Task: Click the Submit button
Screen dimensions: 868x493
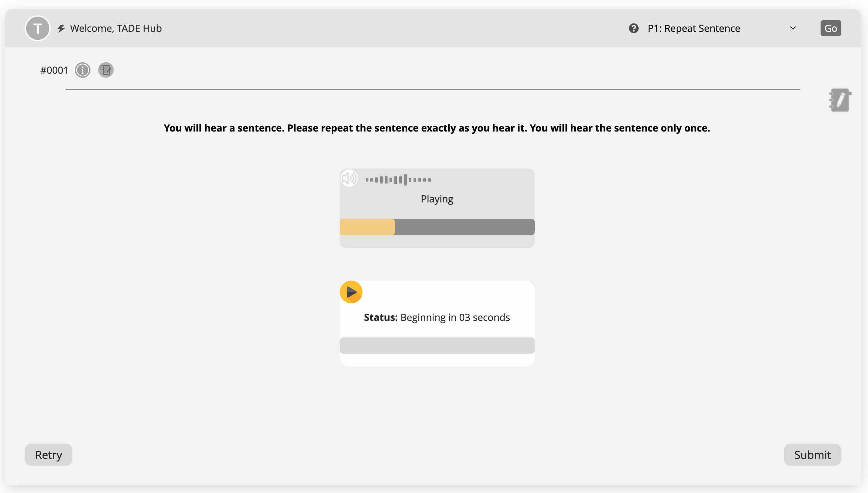Action: 812,455
